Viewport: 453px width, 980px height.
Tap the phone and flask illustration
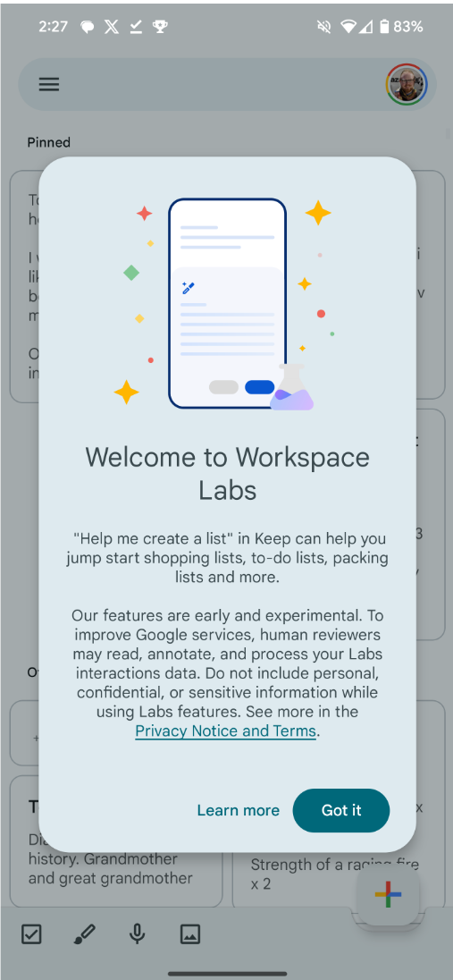click(x=228, y=304)
